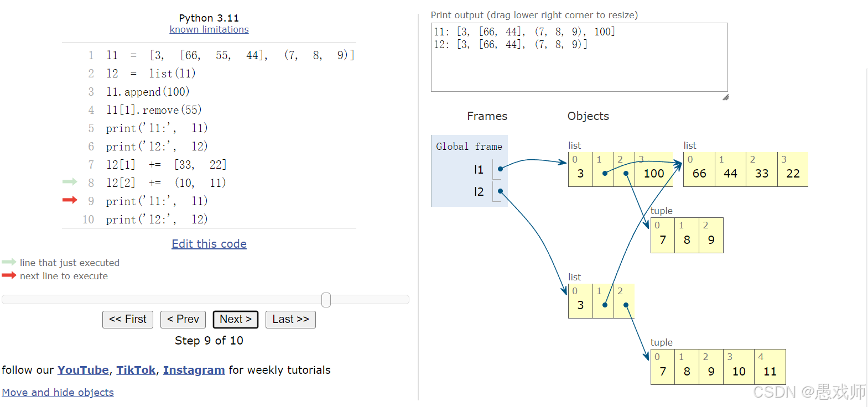Jump to start with << First button
Viewport: 868px width, 407px height.
click(128, 320)
